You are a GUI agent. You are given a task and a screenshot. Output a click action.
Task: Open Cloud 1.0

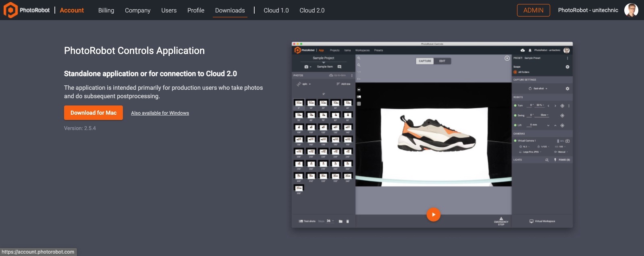point(276,10)
